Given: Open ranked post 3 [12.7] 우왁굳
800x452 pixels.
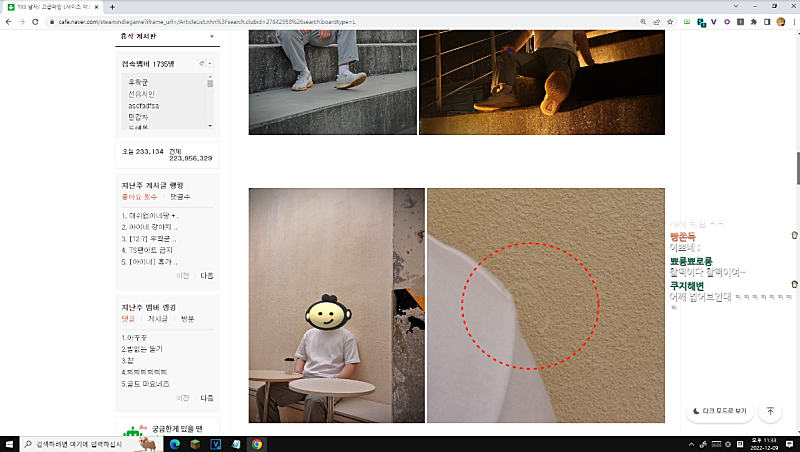Looking at the screenshot, I should (x=149, y=239).
